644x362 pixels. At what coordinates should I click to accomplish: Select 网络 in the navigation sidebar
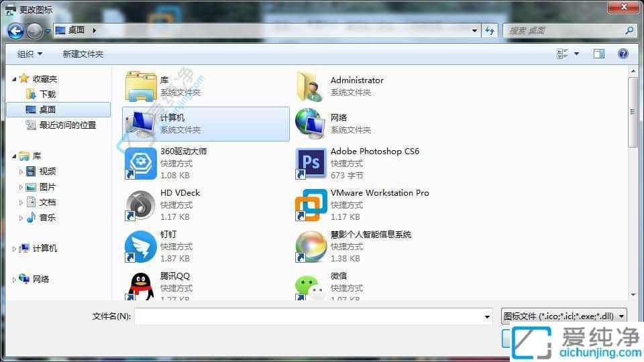[41, 279]
